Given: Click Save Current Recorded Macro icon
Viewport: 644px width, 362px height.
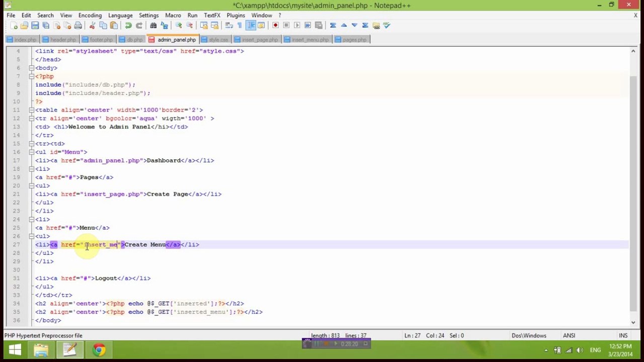Looking at the screenshot, I should tap(318, 25).
